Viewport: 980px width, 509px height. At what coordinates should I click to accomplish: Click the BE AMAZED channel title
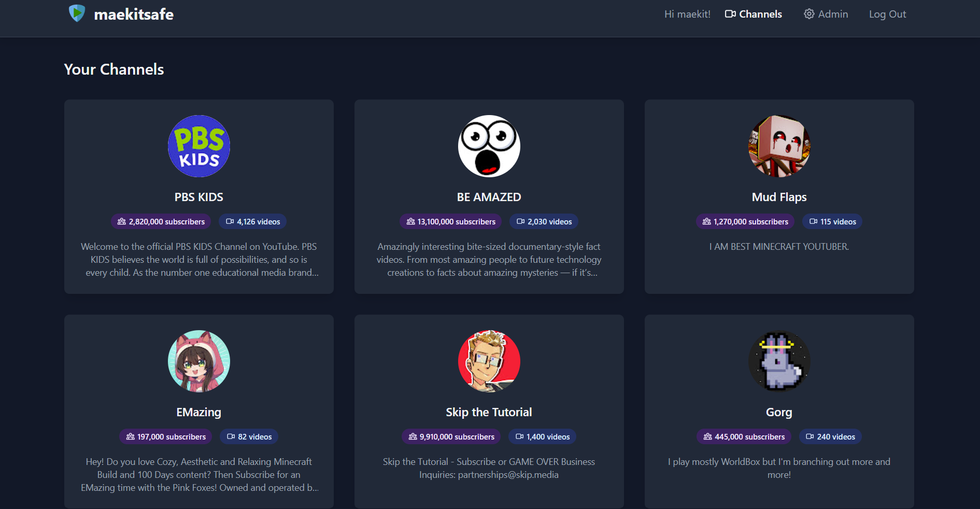(489, 197)
